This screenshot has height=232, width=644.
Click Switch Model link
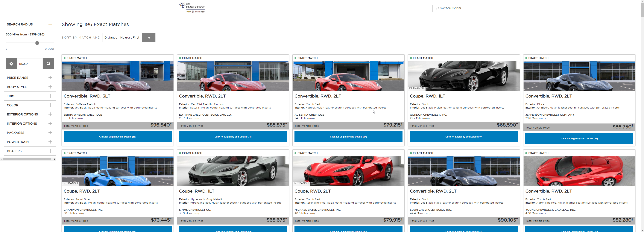click(x=449, y=8)
